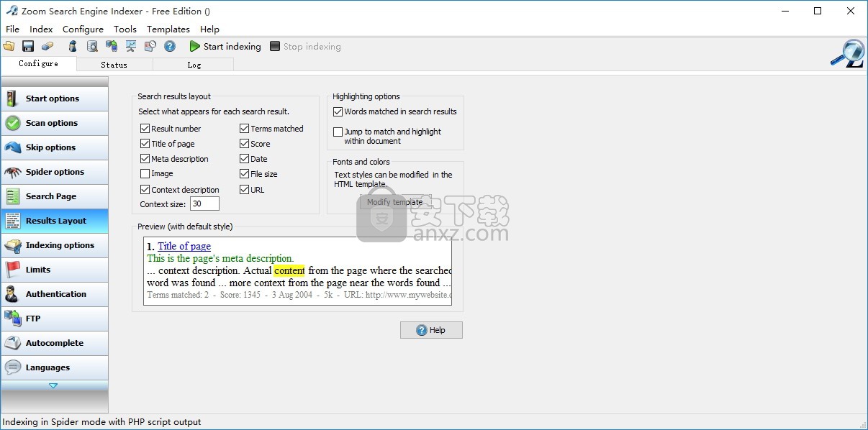The image size is (868, 430).
Task: Open Spider options in the sidebar
Action: 55,172
